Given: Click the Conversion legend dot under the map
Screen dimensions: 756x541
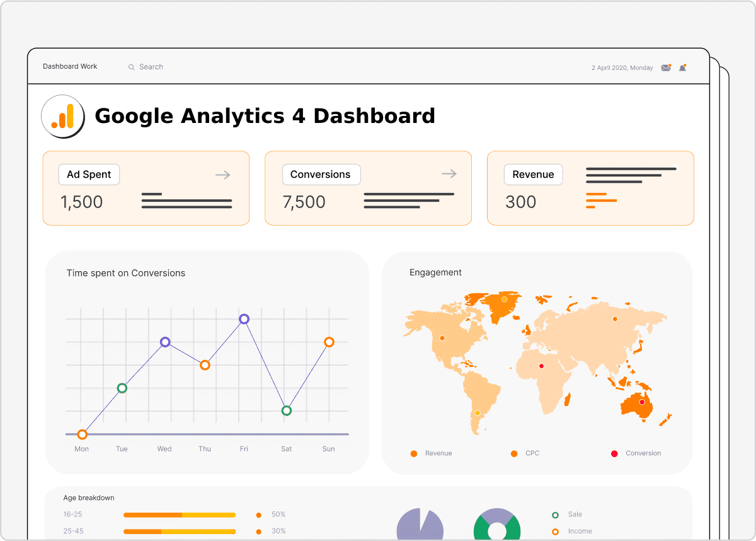Looking at the screenshot, I should pyautogui.click(x=613, y=453).
